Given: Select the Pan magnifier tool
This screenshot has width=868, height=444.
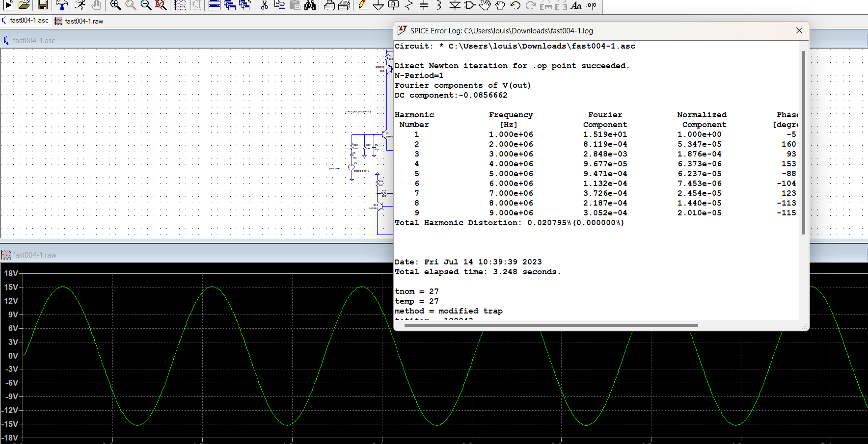Looking at the screenshot, I should [131, 5].
